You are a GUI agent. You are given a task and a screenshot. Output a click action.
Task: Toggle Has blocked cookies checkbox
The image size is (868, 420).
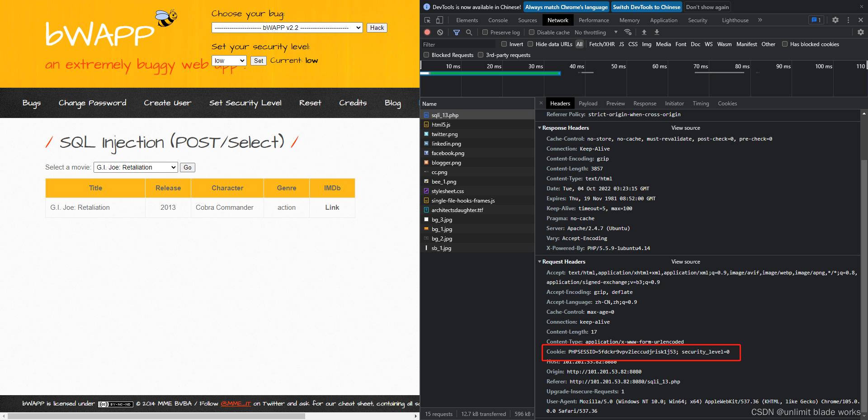point(785,44)
